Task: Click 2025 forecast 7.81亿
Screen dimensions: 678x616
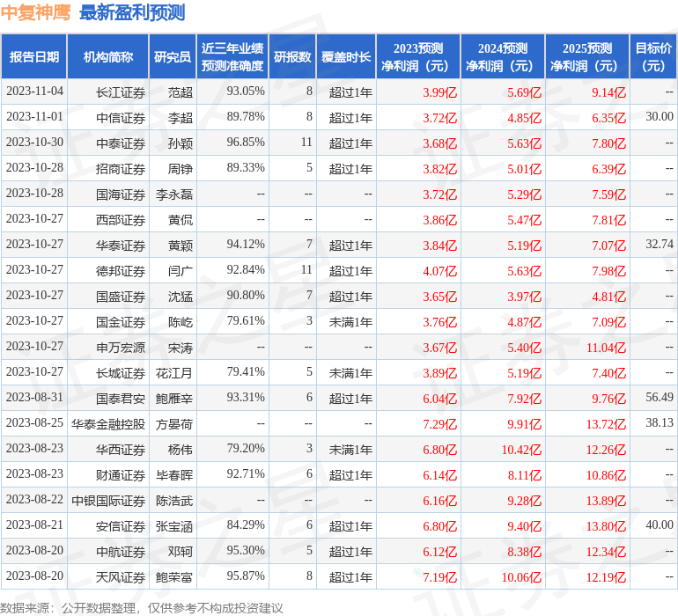Action: [x=608, y=220]
